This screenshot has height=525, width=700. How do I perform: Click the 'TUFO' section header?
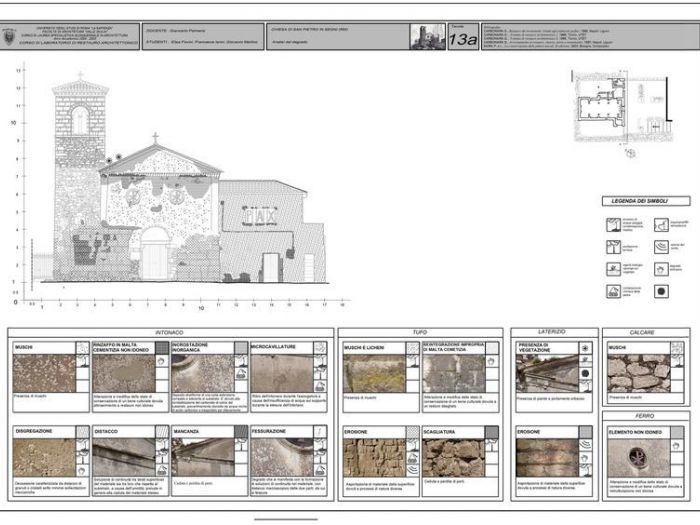coord(420,333)
